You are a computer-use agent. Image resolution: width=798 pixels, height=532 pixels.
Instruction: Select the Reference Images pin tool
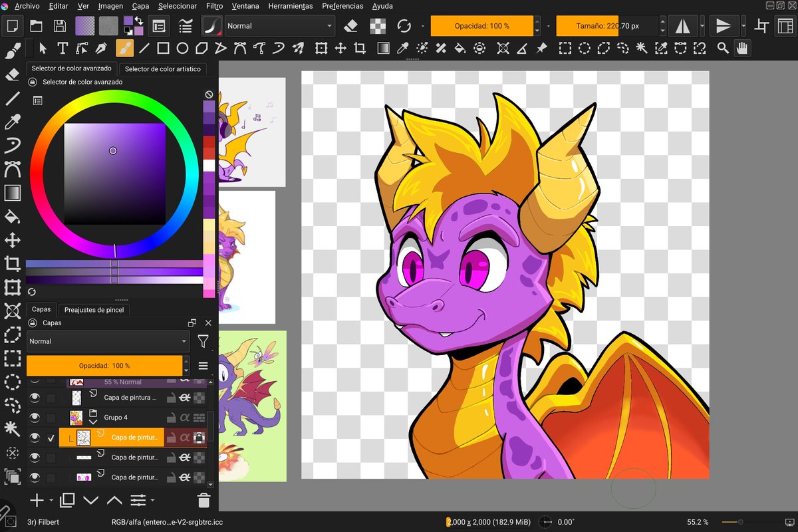tap(541, 48)
